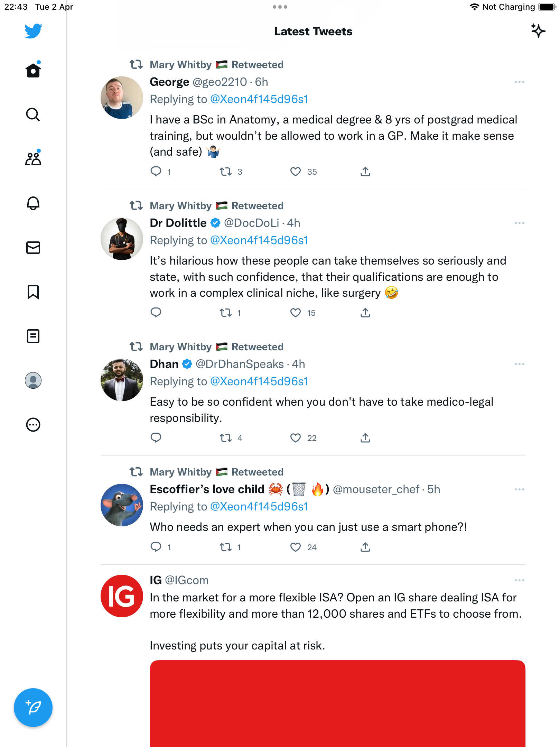Screen dimensions: 560x747
Task: Open the Messages envelope icon
Action: pyautogui.click(x=33, y=248)
